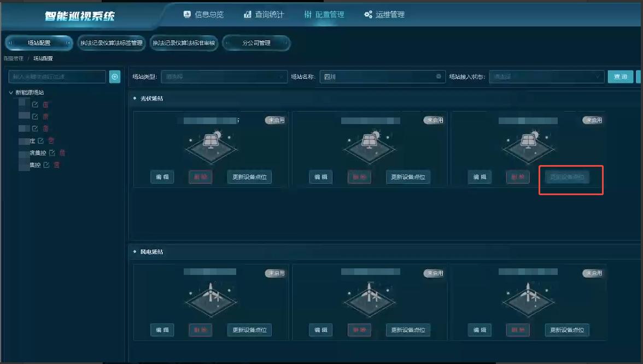Open the 场站接入状态 dropdown
643x364 pixels.
point(546,77)
